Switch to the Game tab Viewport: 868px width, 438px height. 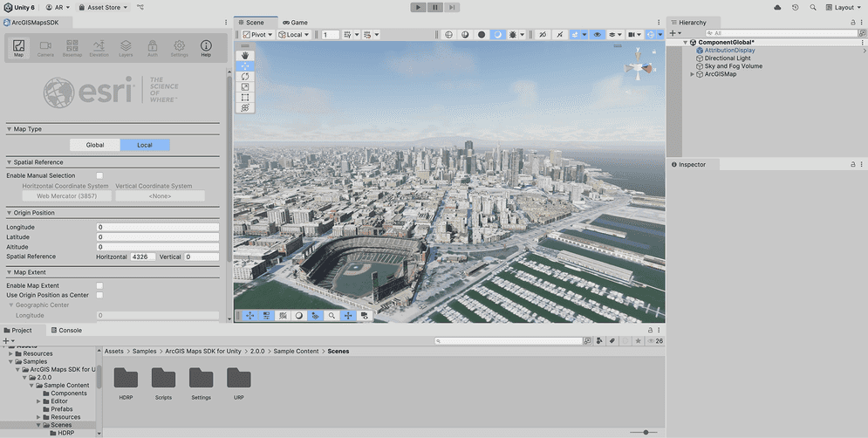pyautogui.click(x=295, y=23)
